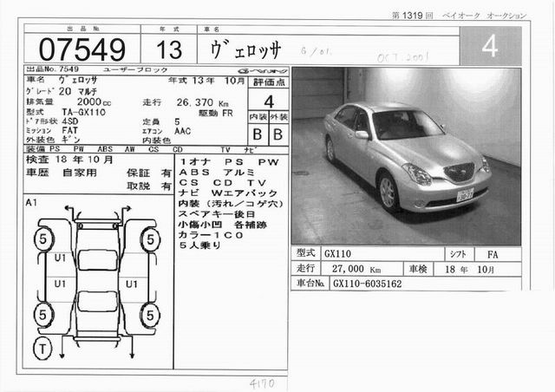Select the lot number 07549
Image resolution: width=555 pixels, height=392 pixels.
click(82, 49)
